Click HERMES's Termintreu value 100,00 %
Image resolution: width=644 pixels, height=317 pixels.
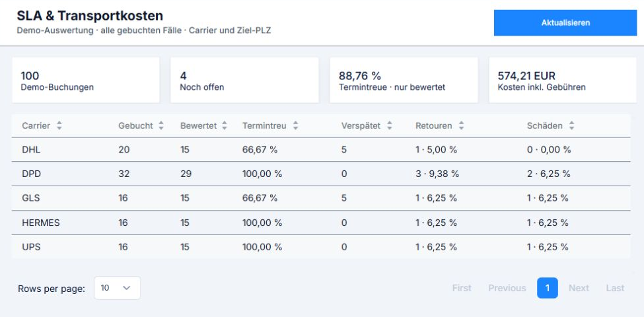[x=262, y=223]
